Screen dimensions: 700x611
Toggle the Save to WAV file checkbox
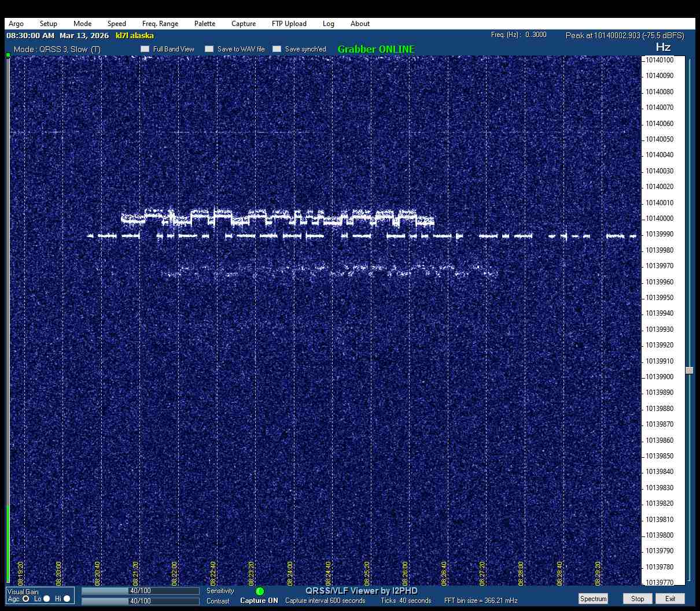click(x=209, y=49)
